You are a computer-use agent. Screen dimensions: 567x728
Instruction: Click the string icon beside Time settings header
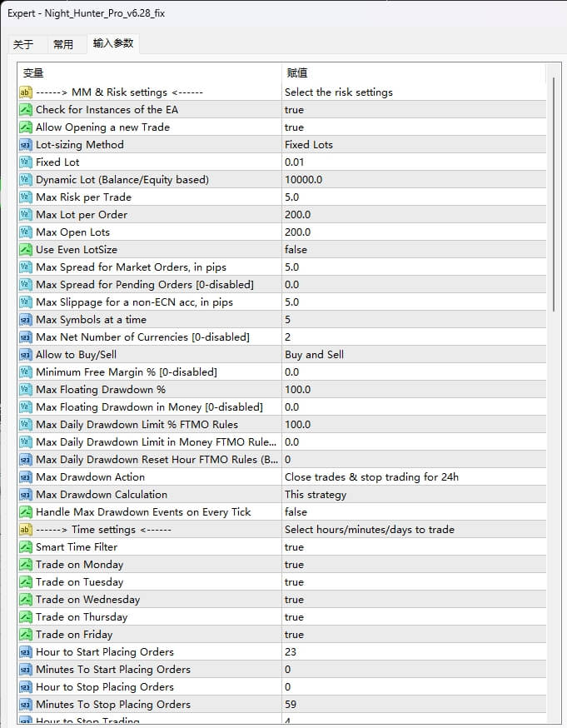click(26, 530)
